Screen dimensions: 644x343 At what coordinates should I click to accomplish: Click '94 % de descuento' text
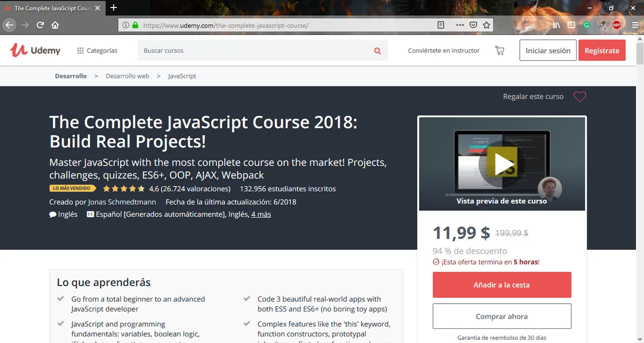[x=470, y=251]
